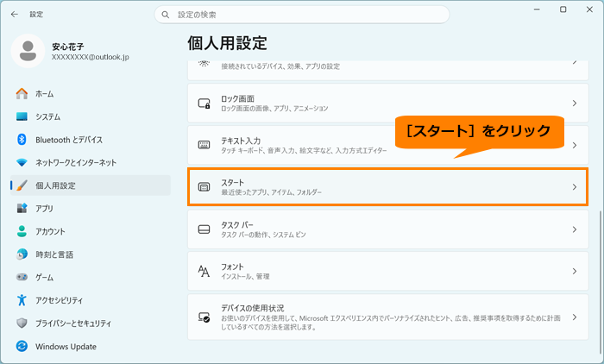Screen dimensions: 604x364
Task: Click the 時刻と言語 globe clock icon
Action: [22, 254]
